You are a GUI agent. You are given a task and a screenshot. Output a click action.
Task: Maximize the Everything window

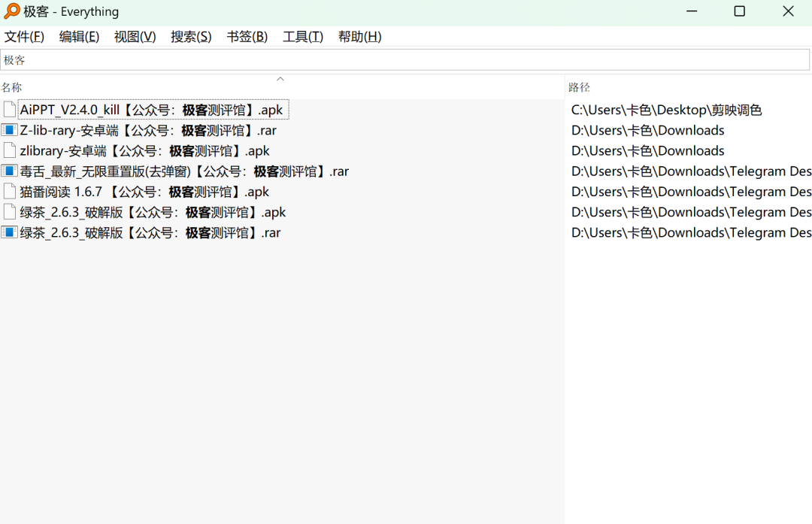pyautogui.click(x=740, y=11)
